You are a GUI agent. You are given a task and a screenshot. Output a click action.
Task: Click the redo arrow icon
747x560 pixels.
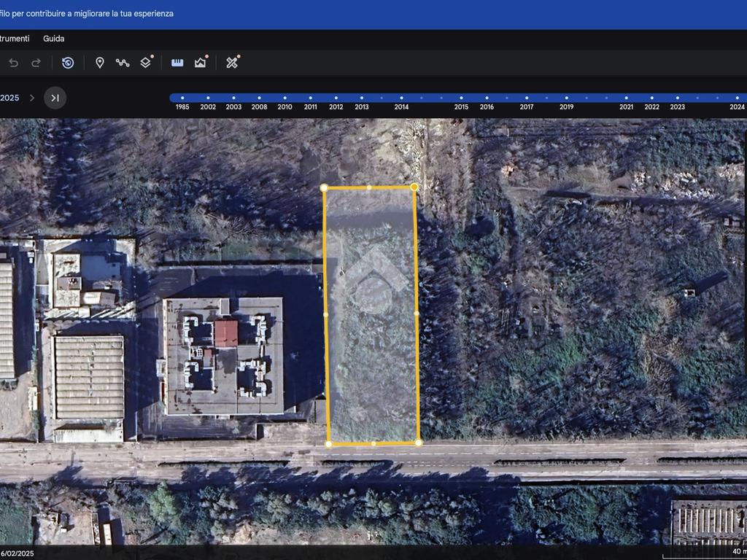36,63
